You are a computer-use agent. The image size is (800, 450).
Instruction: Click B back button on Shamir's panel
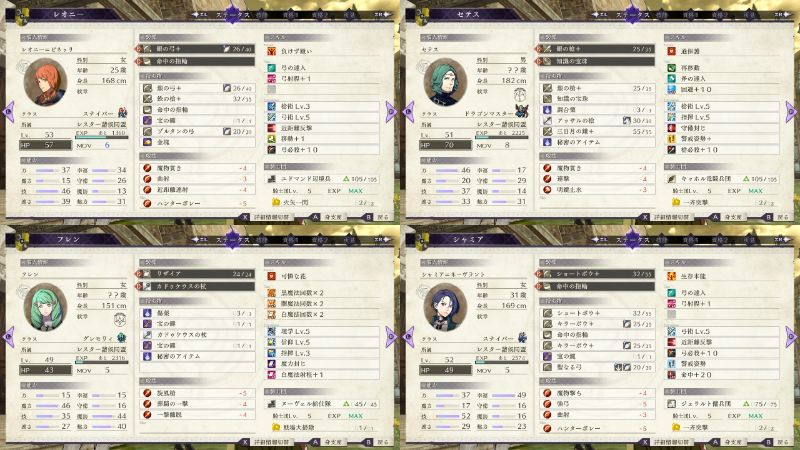tap(768, 442)
